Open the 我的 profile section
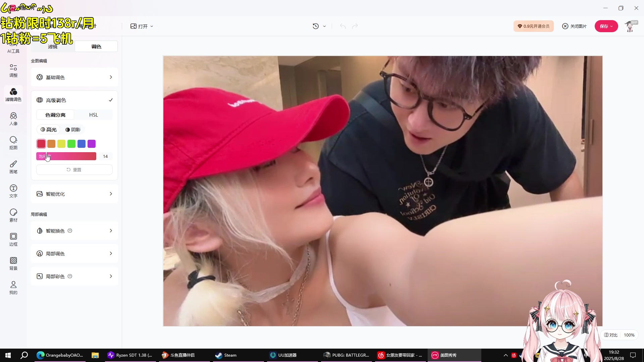This screenshot has height=362, width=644. pyautogui.click(x=13, y=288)
